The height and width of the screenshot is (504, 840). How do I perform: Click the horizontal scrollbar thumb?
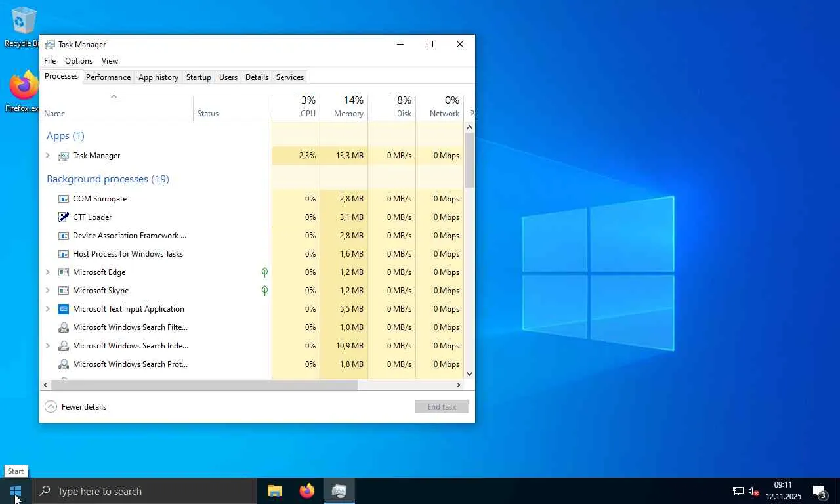(204, 385)
